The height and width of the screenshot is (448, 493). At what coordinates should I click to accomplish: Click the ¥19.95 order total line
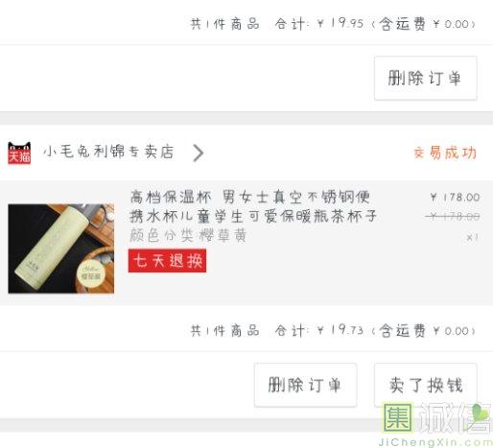click(333, 24)
